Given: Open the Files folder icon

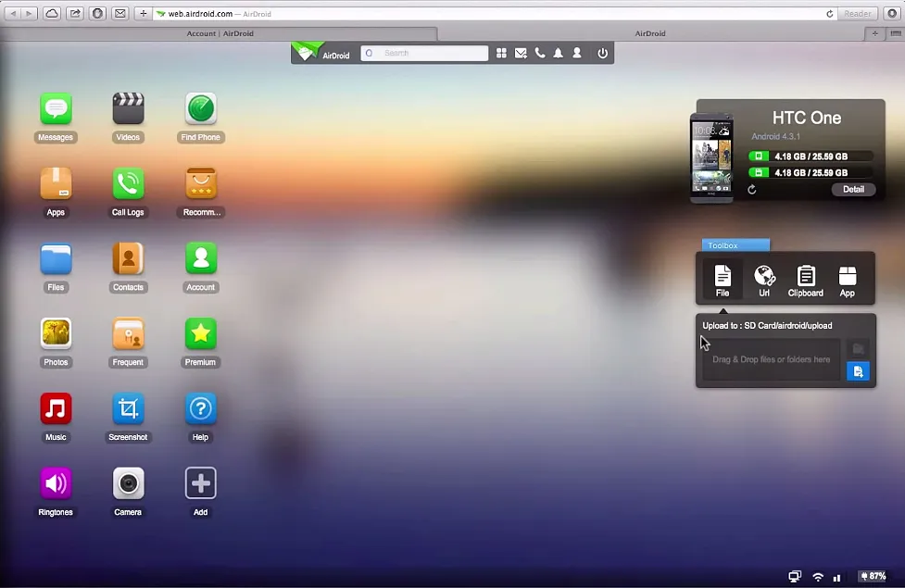Looking at the screenshot, I should click(x=56, y=258).
